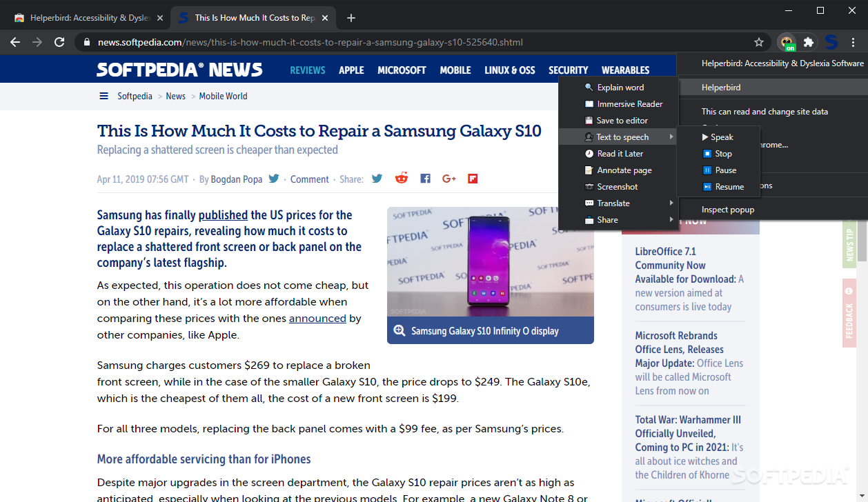This screenshot has height=502, width=868.
Task: Bookmark this page with the star icon
Action: pos(759,42)
